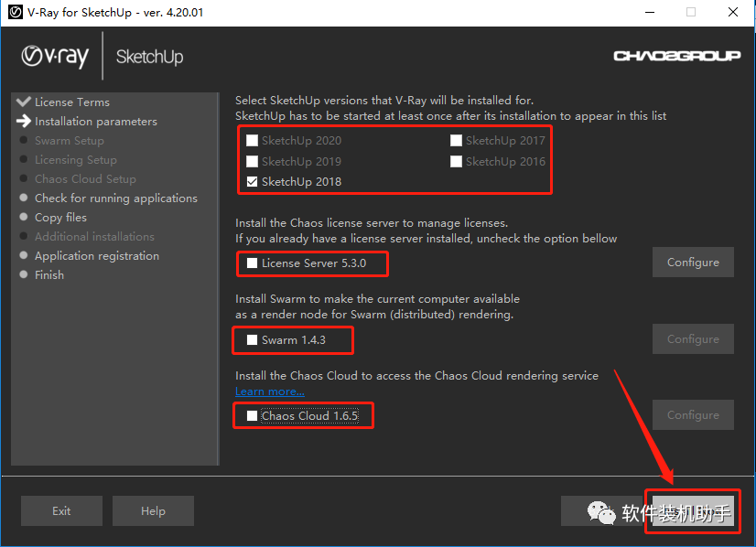The width and height of the screenshot is (756, 547).
Task: Click the Help button
Action: tap(154, 510)
